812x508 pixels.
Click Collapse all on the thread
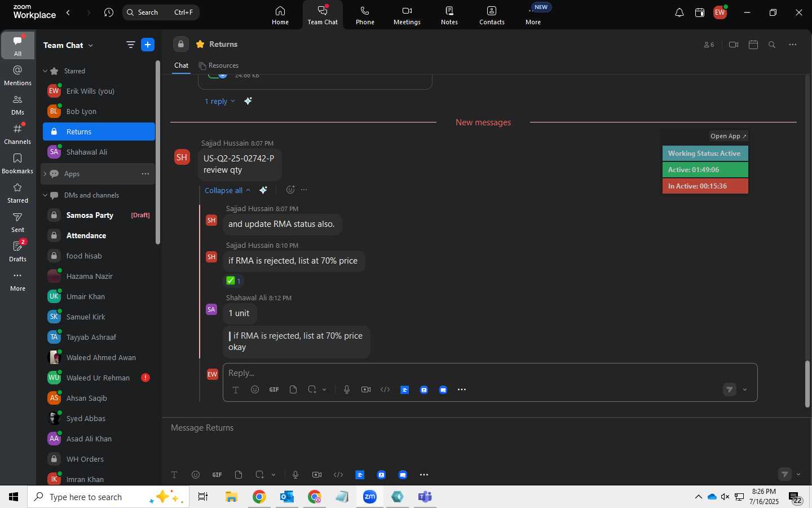coord(227,190)
